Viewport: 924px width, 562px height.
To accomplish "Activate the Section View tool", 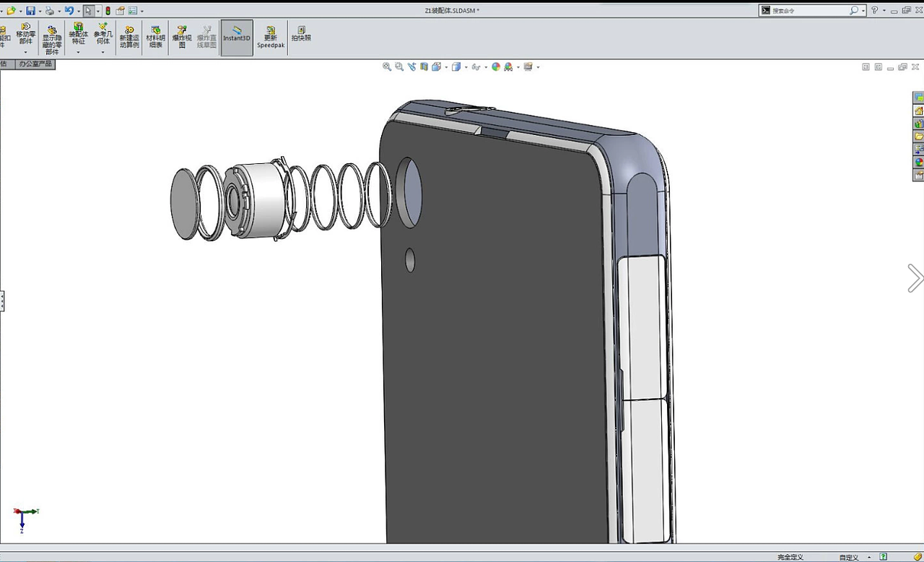I will click(x=424, y=66).
